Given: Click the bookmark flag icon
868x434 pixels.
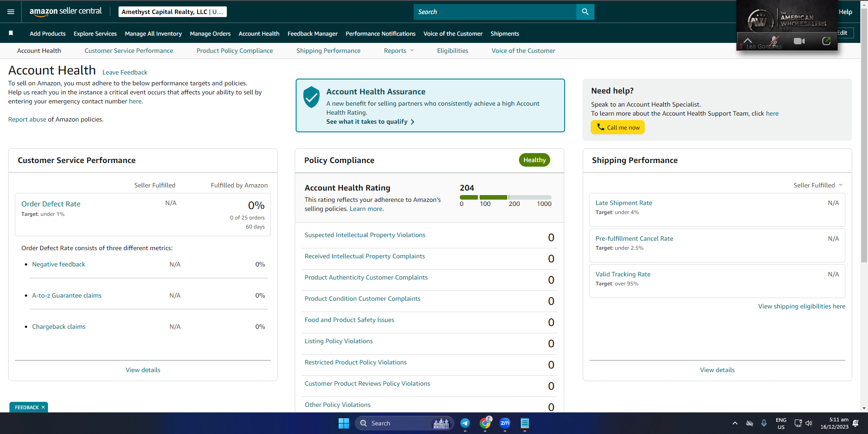Looking at the screenshot, I should coord(11,33).
